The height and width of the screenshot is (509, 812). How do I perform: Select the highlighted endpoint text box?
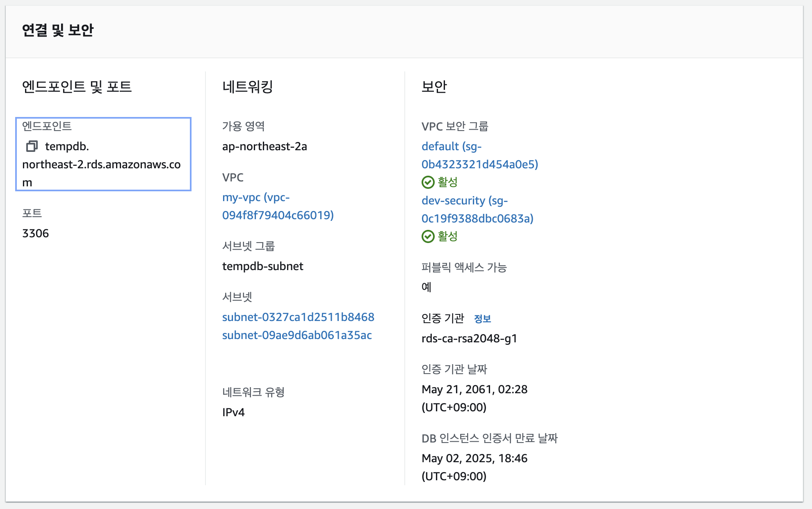pos(103,155)
